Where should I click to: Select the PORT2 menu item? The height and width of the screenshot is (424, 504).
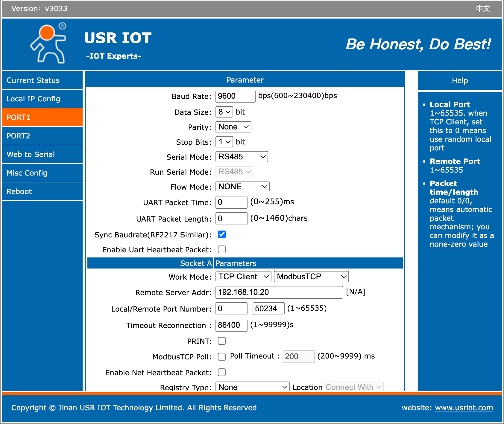(x=42, y=136)
